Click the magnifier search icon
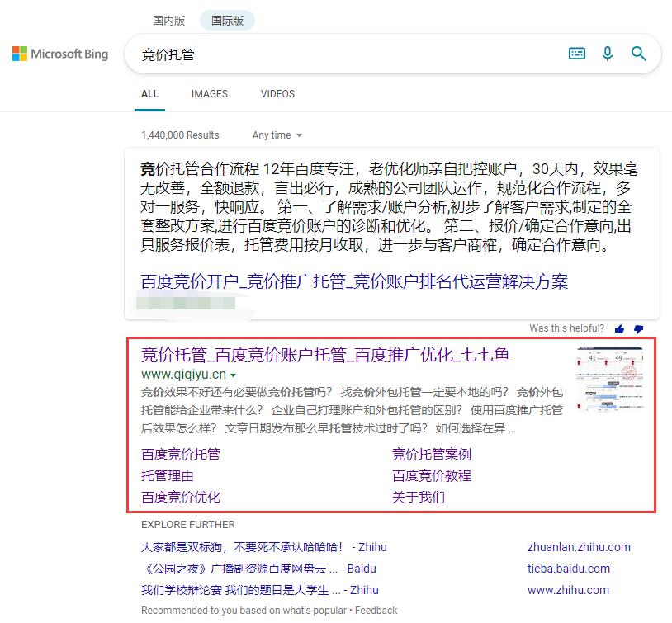 tap(639, 54)
